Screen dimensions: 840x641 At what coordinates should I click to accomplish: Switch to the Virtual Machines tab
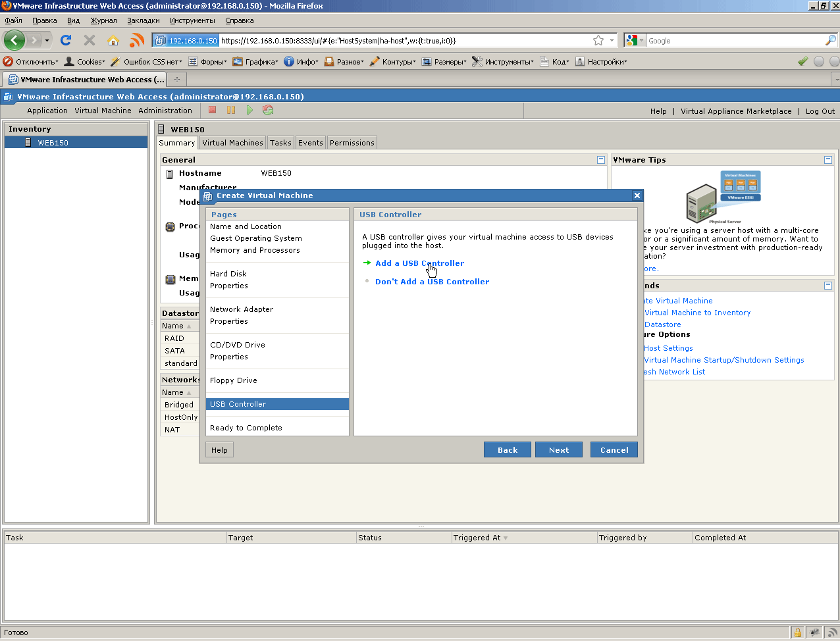coord(232,143)
